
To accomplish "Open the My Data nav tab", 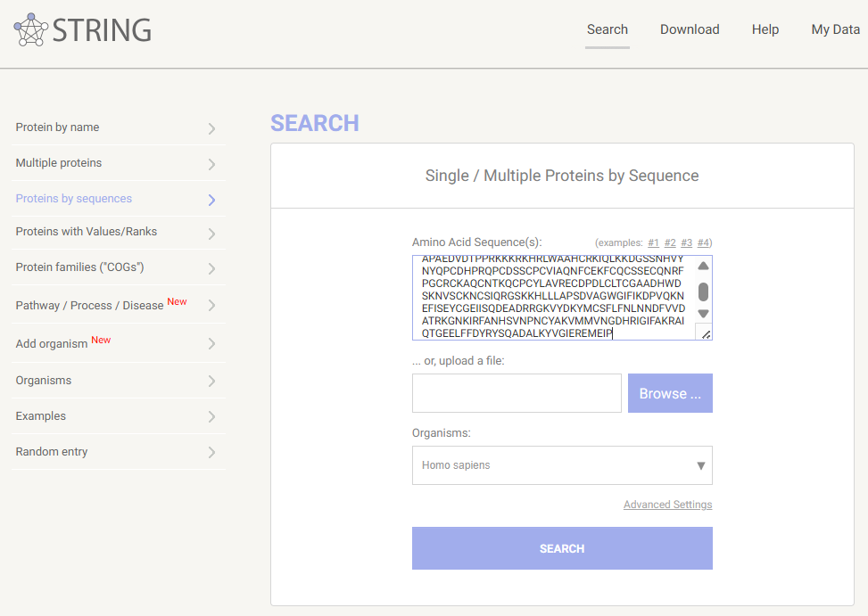I will [835, 29].
